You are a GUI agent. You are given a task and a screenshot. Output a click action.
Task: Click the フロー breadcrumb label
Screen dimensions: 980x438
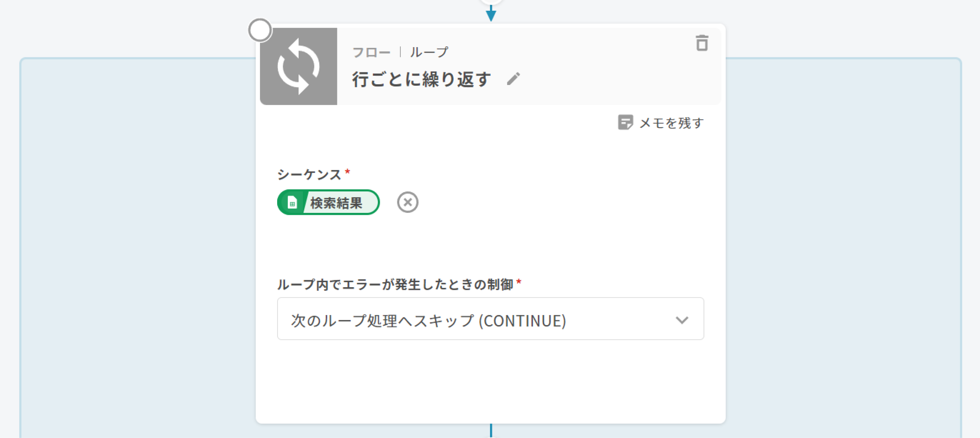tap(371, 52)
